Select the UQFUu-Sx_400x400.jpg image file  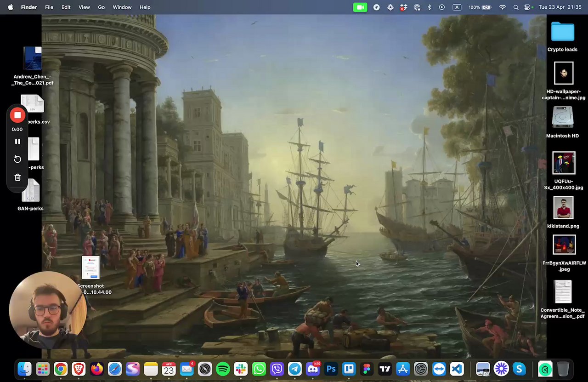(x=564, y=163)
